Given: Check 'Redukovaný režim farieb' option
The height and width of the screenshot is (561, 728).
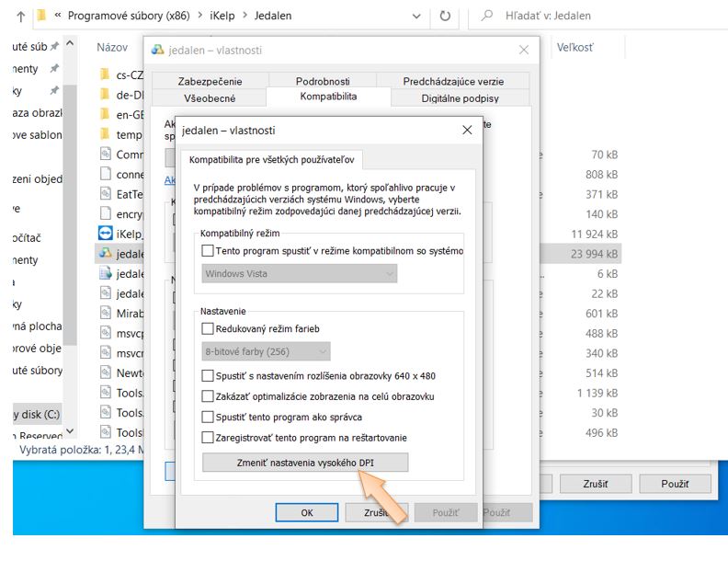Looking at the screenshot, I should click(x=208, y=328).
